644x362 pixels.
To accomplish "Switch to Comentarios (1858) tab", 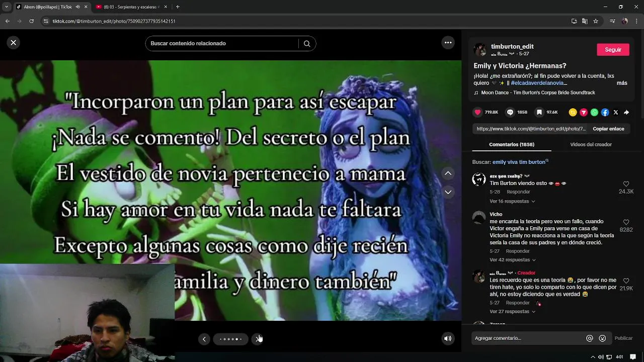I will [x=512, y=144].
